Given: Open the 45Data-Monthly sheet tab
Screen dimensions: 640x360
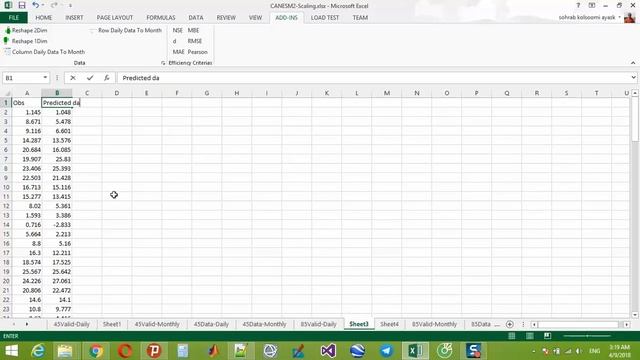Looking at the screenshot, I should [264, 324].
